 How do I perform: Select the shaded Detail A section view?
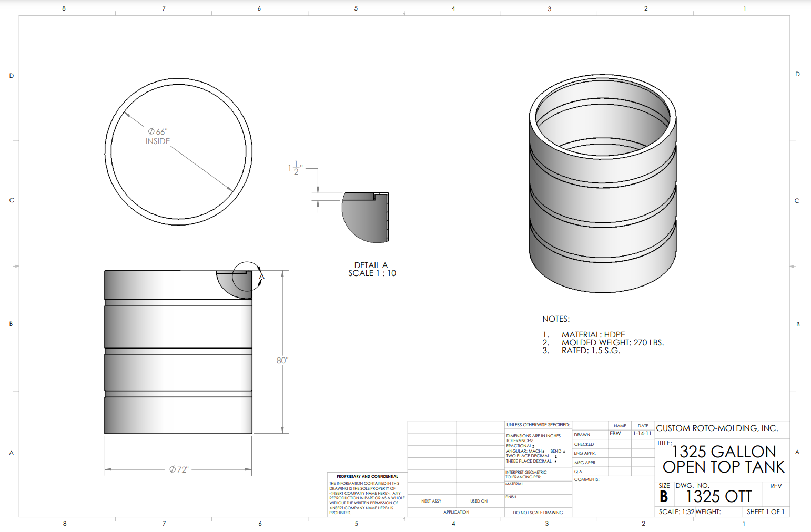click(x=366, y=217)
